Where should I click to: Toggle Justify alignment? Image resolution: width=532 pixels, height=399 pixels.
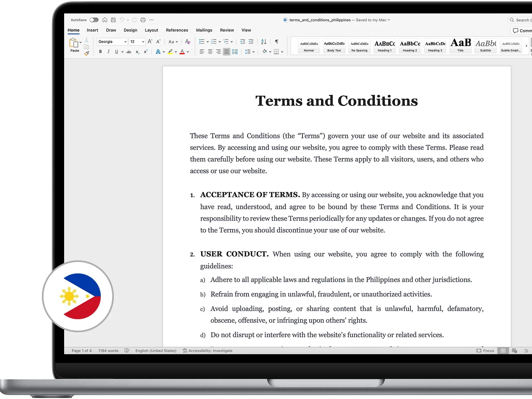[226, 52]
